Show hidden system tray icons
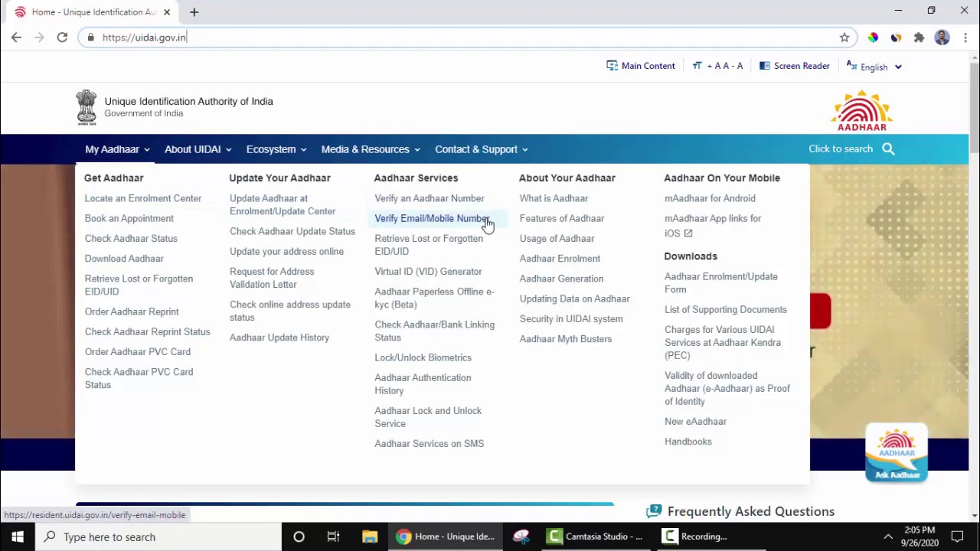980x551 pixels. coord(888,536)
